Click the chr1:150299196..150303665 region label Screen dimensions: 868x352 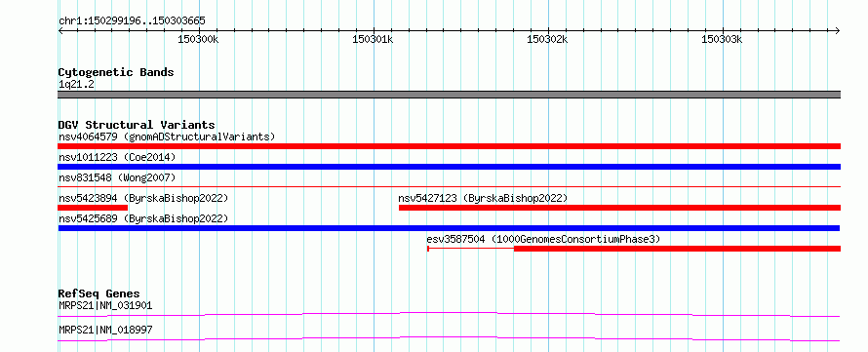[132, 21]
